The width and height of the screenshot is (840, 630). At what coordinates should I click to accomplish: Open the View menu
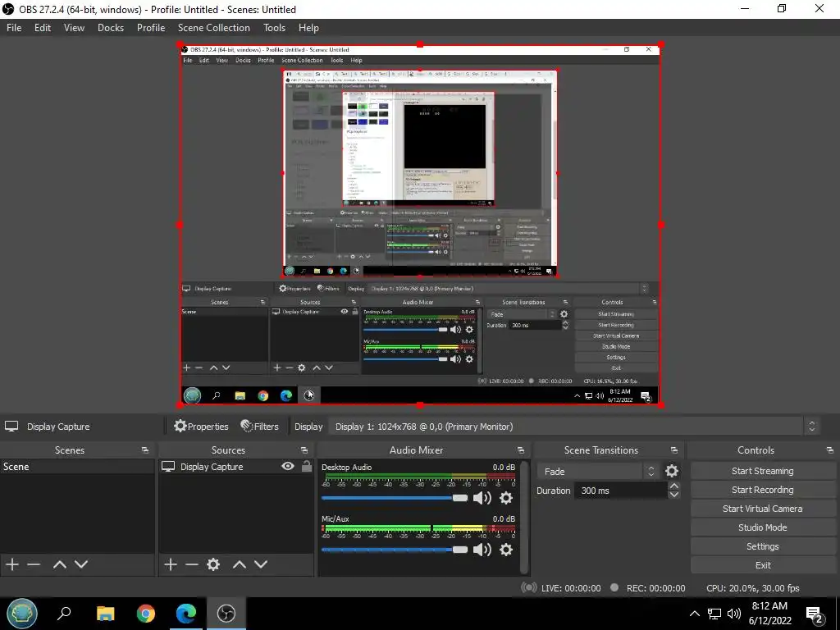coord(74,27)
